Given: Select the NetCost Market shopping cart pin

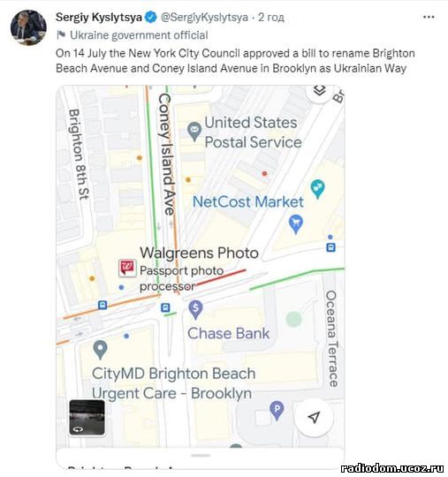Looking at the screenshot, I should coord(295,223).
